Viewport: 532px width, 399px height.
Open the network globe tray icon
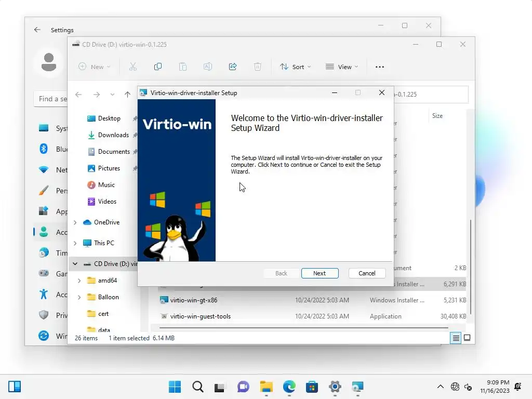455,387
